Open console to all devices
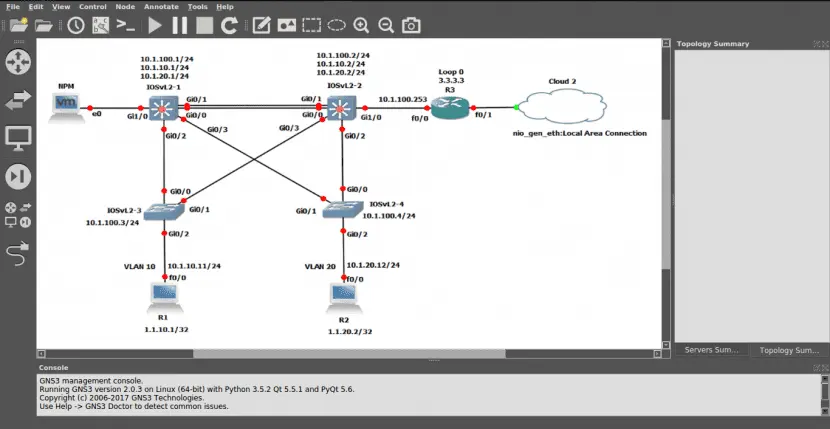The height and width of the screenshot is (429, 830). point(125,24)
